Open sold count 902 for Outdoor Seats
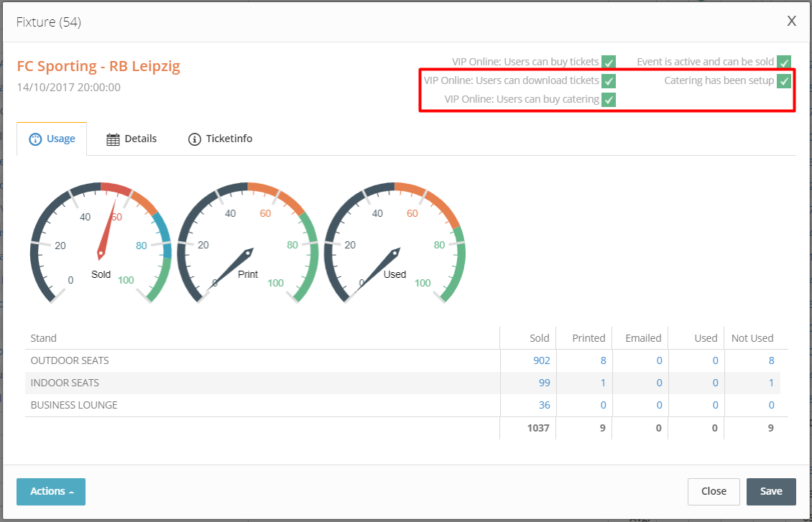Image resolution: width=812 pixels, height=522 pixels. pyautogui.click(x=542, y=360)
